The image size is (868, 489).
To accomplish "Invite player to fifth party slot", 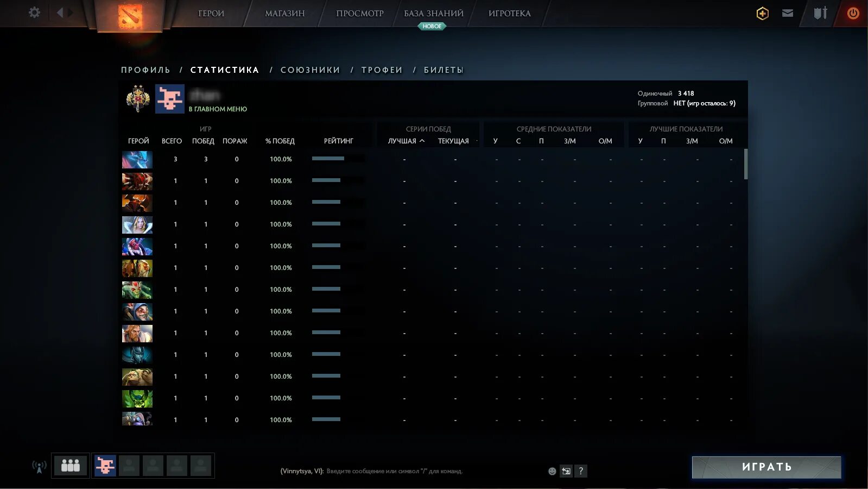I will click(201, 466).
